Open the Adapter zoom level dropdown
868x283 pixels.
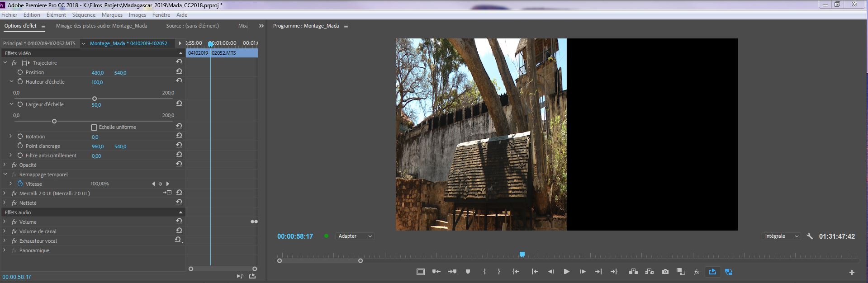(355, 236)
